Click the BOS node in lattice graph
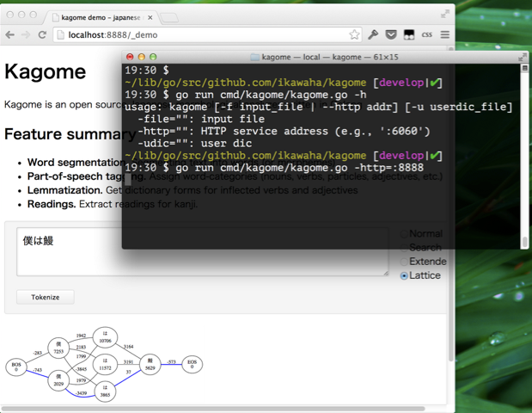Viewport: 532px width, 413px height. (x=16, y=367)
